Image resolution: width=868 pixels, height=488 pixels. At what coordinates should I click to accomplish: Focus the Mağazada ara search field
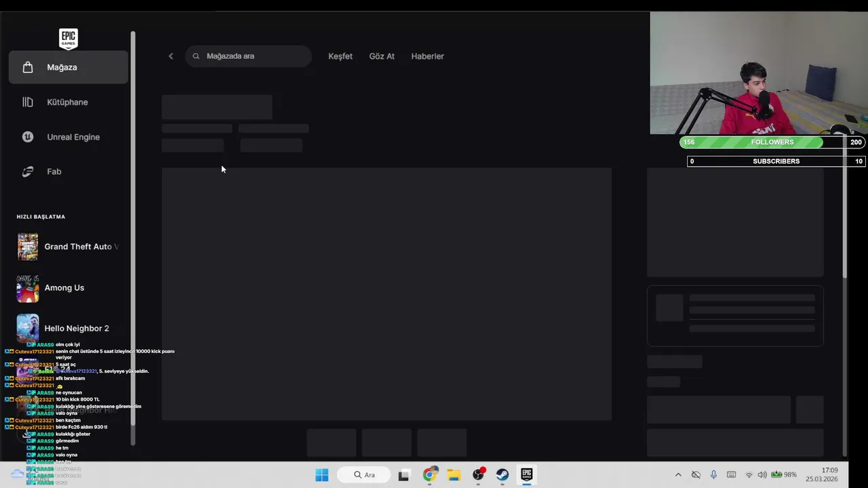click(248, 56)
